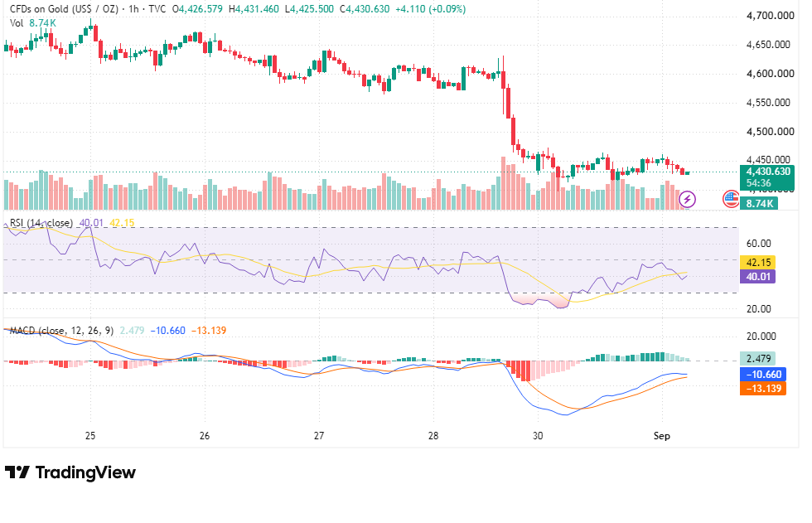This screenshot has width=812, height=523.
Task: Click the 1h interval in the title
Action: 133,9
